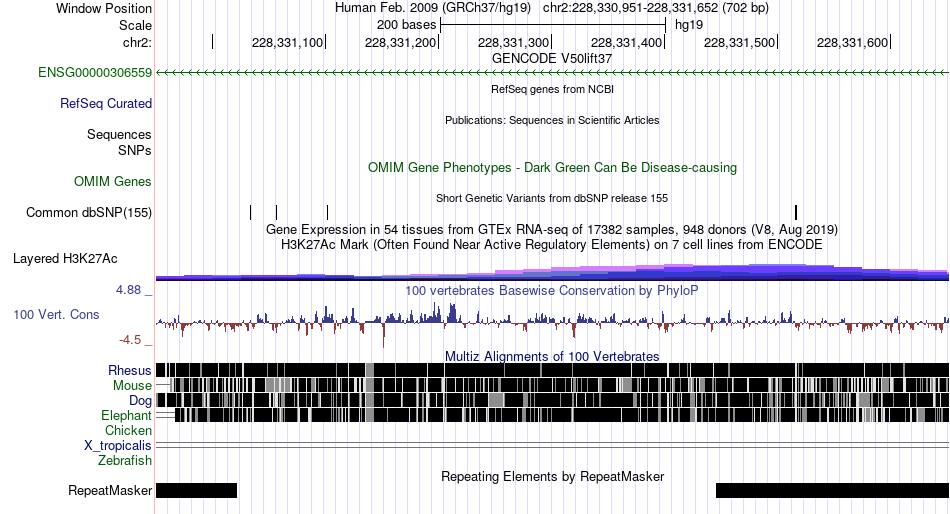The width and height of the screenshot is (950, 514).
Task: Click the 4.88 conservation upper limit value
Action: 128,290
